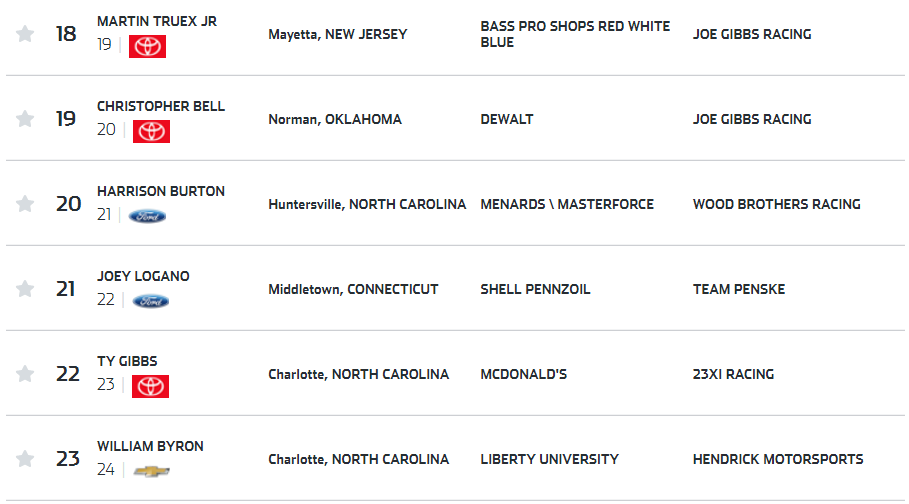Select the Ford badge under Joey Logano
Image resolution: width=909 pixels, height=504 pixels.
coord(151,301)
